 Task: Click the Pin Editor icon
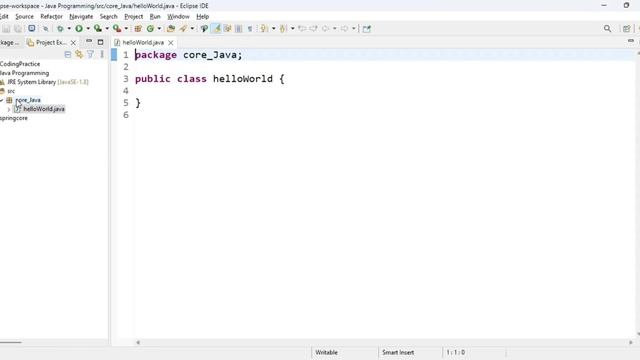(x=367, y=29)
